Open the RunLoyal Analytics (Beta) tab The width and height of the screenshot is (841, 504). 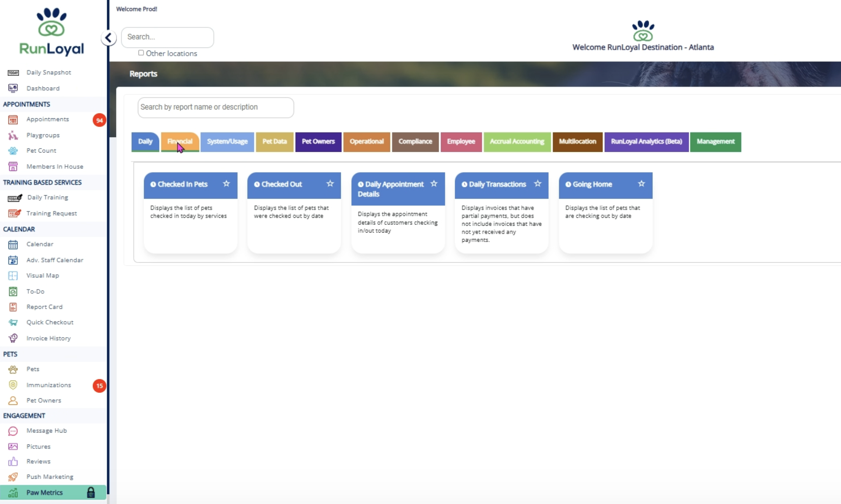(x=646, y=142)
